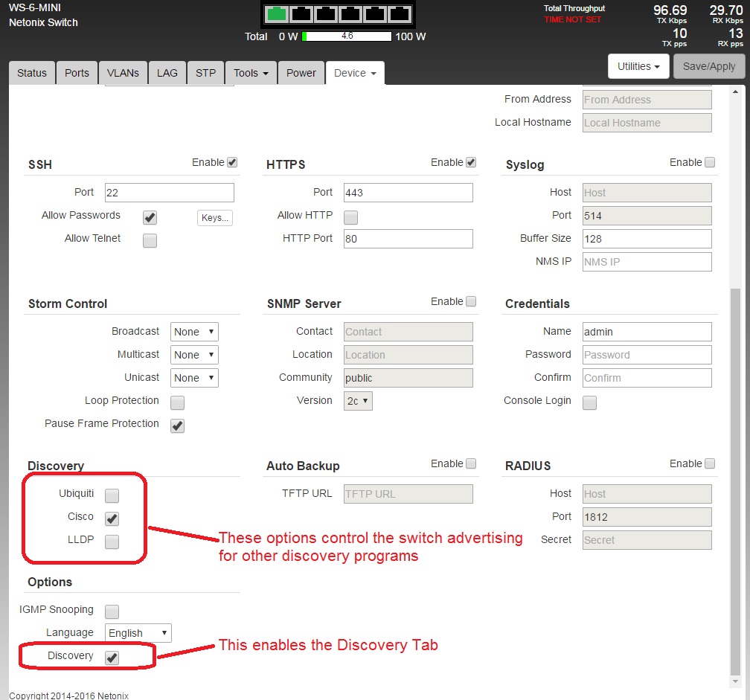Click the green active port 1 icon

(277, 14)
